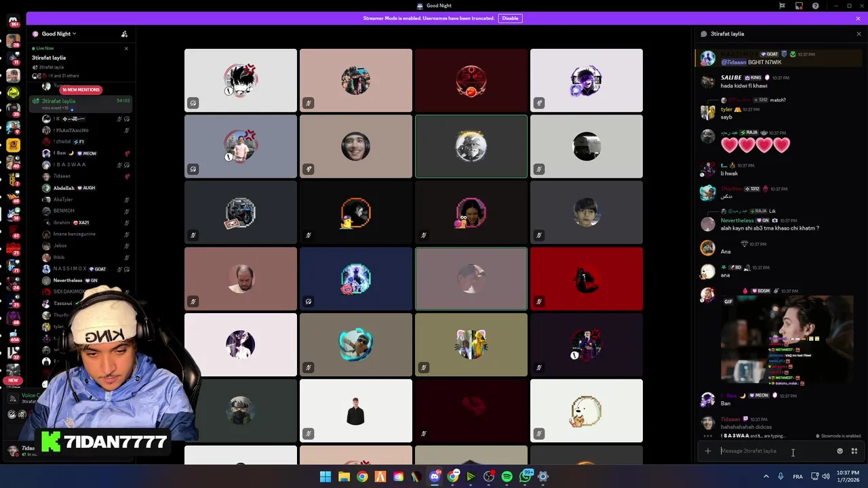Open the Discord home icon in server bar
Screen dimensions: 868x488
[13, 20]
